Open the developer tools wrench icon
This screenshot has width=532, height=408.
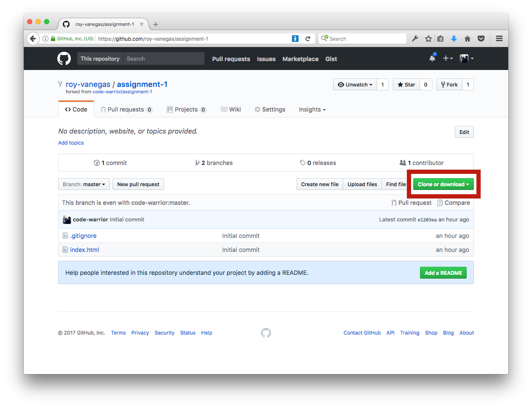click(415, 39)
